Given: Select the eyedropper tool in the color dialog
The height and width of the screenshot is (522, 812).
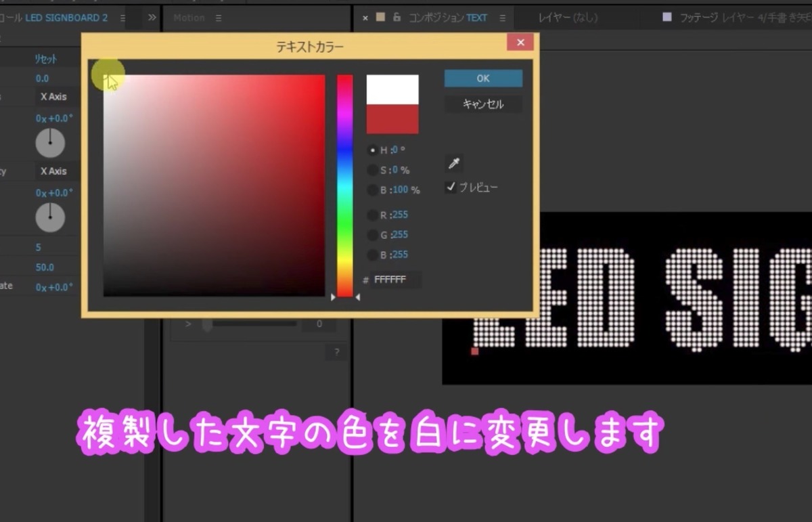Looking at the screenshot, I should tap(453, 164).
